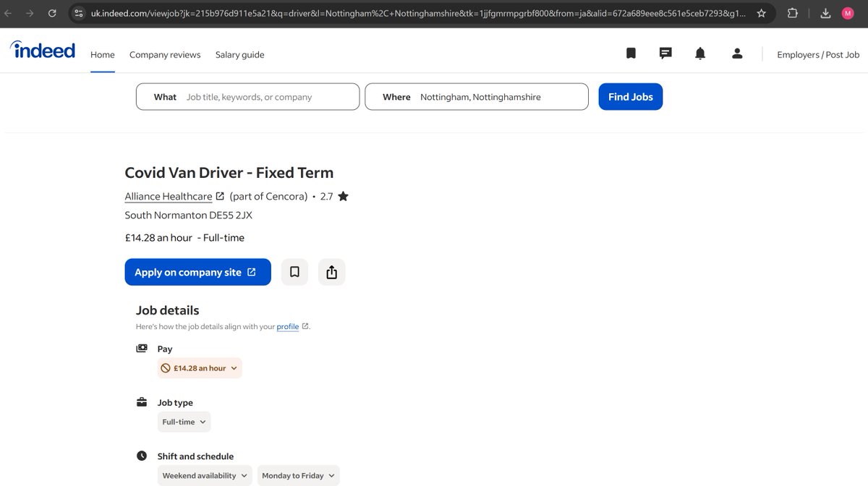Open the Chrome profile avatar

848,13
